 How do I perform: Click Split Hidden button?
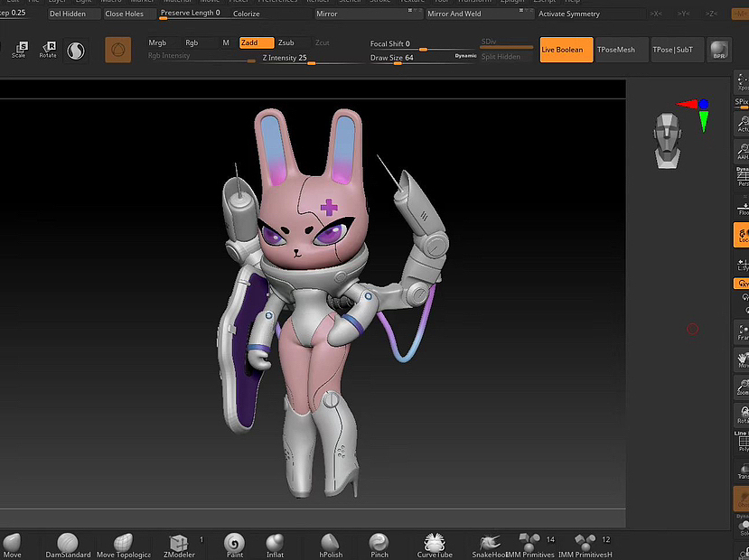click(506, 57)
